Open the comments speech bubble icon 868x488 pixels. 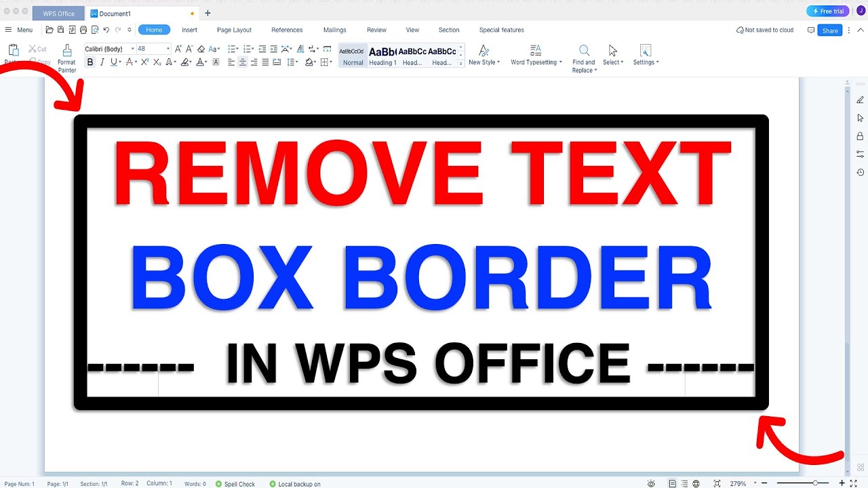tap(811, 30)
